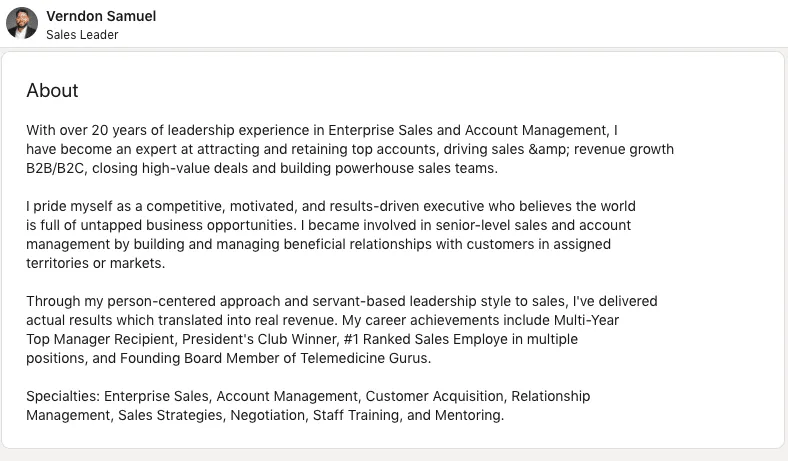Viewport: 788px width, 461px height.
Task: Click the phrase untapped business opportunities
Action: (187, 226)
